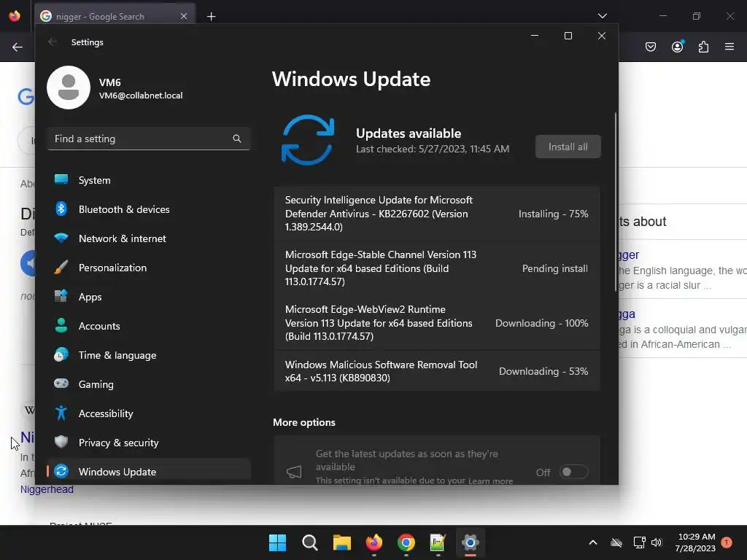Expand the hidden system tray icons chevron
The height and width of the screenshot is (560, 747).
(x=593, y=542)
